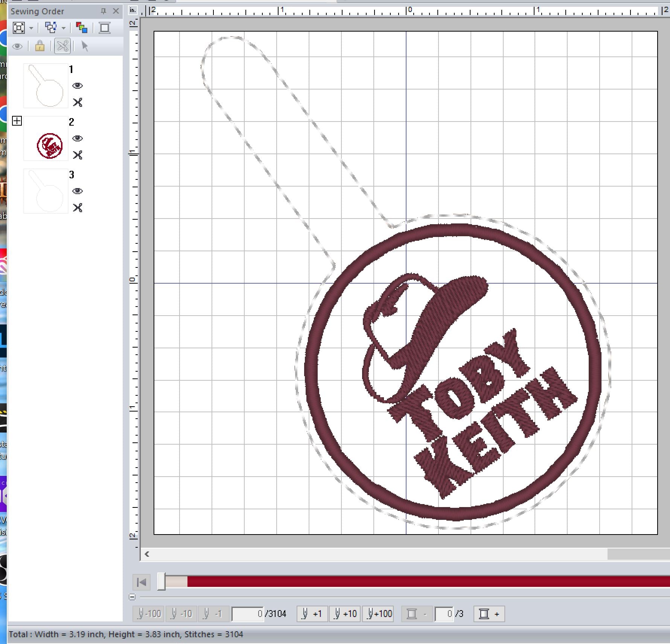This screenshot has height=644, width=670.
Task: Advance forward 100 stitches
Action: [x=378, y=614]
